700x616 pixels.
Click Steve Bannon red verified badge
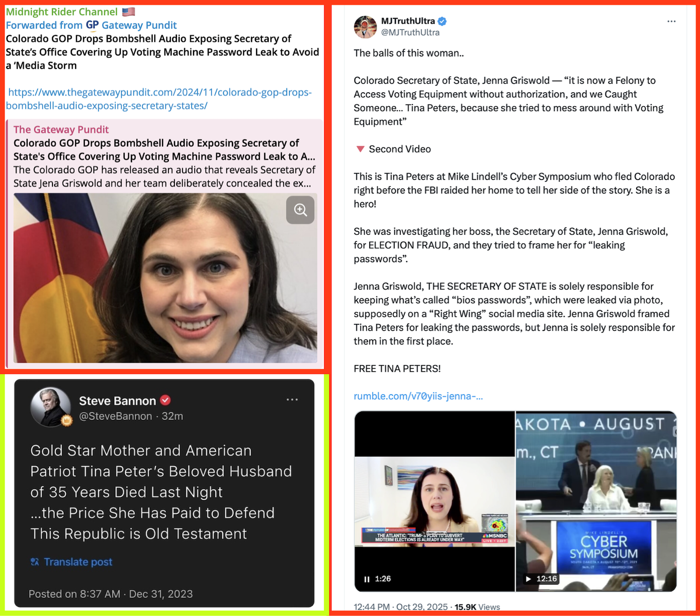coord(165,400)
